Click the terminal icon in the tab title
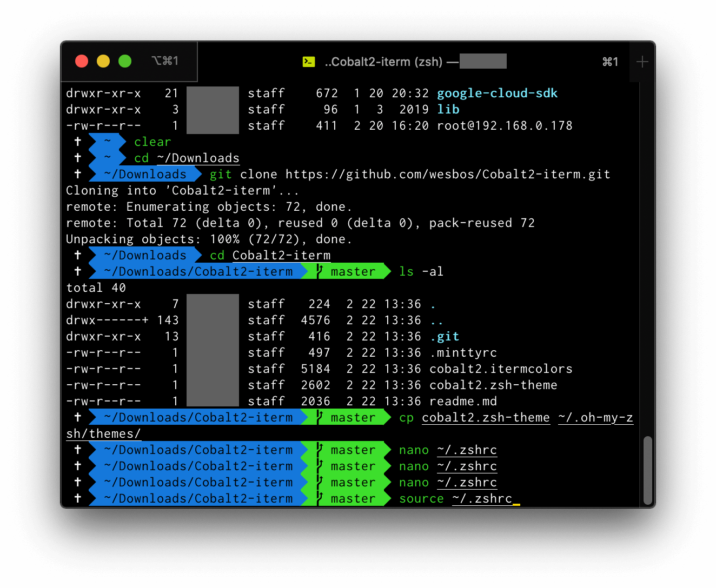The width and height of the screenshot is (716, 588). 309,62
